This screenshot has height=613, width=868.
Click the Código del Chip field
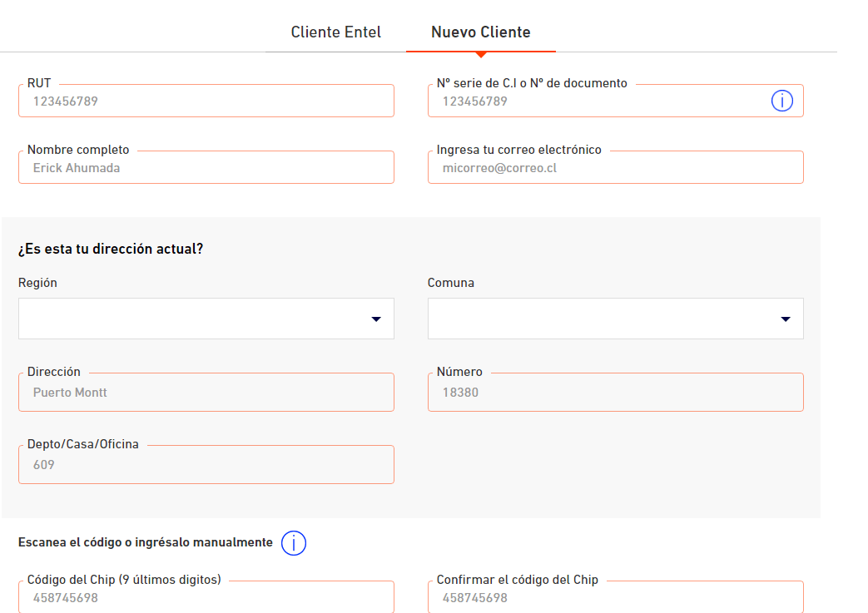click(206, 597)
